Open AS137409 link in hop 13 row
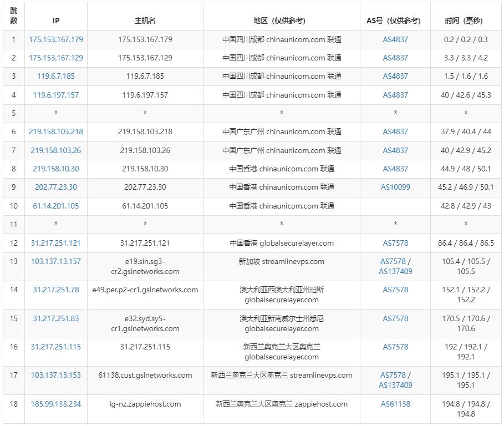 [395, 271]
